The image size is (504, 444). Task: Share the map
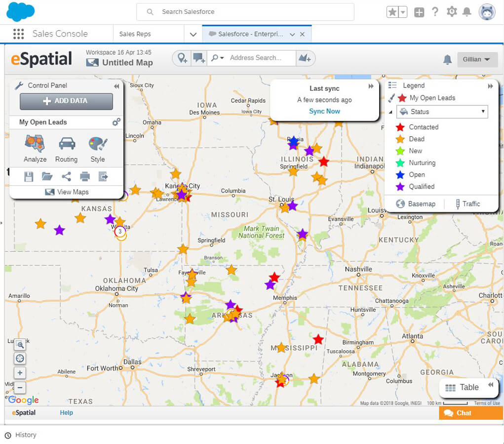[x=66, y=176]
